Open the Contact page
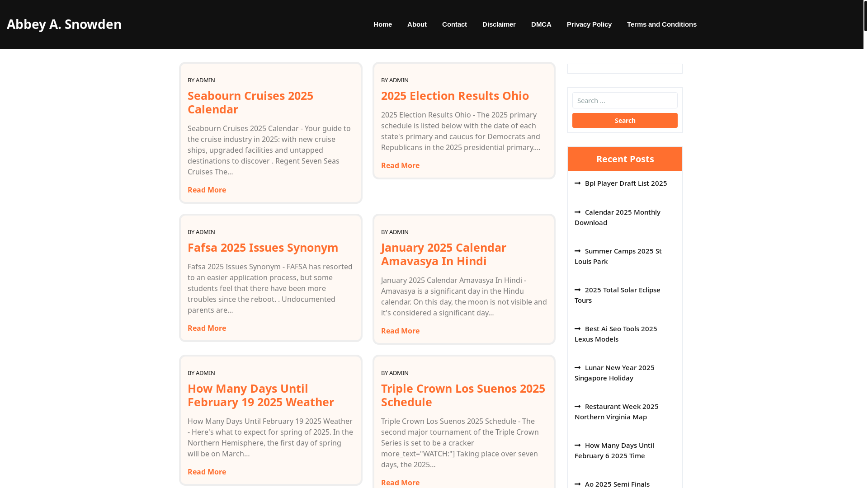The width and height of the screenshot is (868, 488). pyautogui.click(x=454, y=24)
